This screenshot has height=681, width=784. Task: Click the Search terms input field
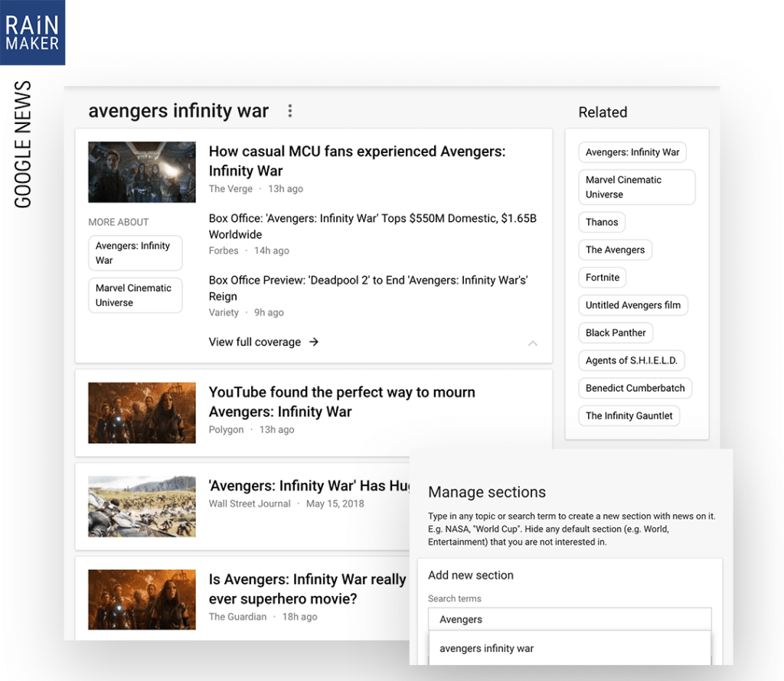[569, 619]
